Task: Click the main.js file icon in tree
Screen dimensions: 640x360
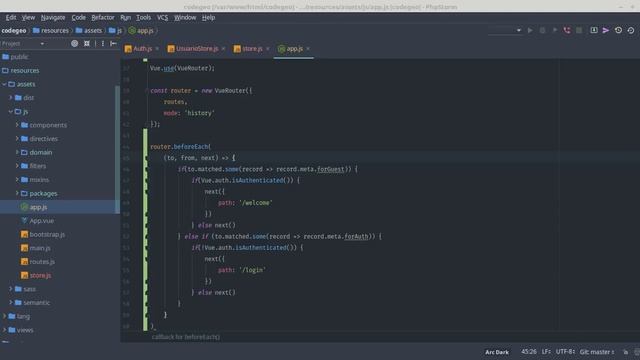Action: pos(24,248)
